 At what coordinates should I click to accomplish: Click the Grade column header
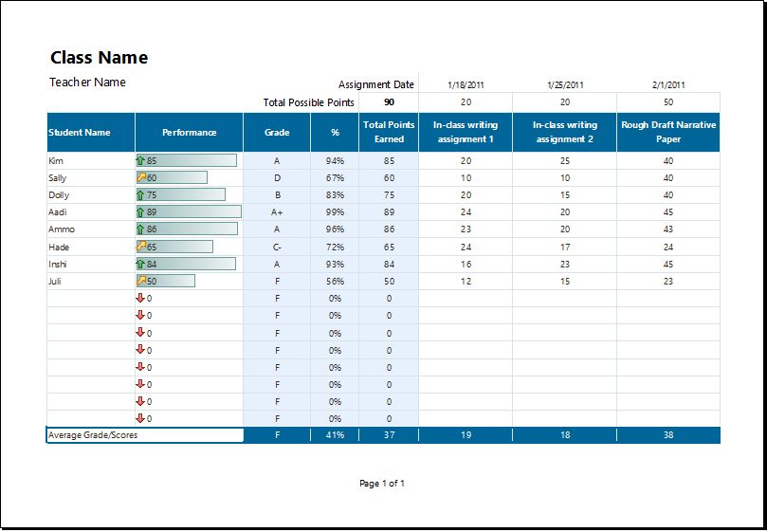pos(277,132)
